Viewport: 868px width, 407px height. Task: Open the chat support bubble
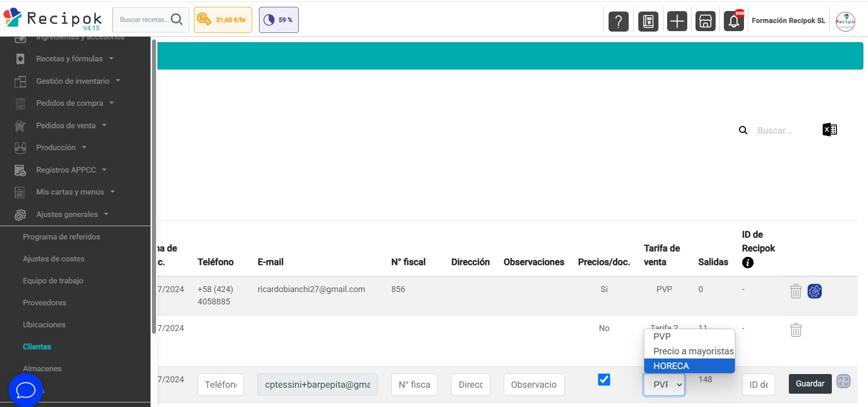pyautogui.click(x=26, y=390)
